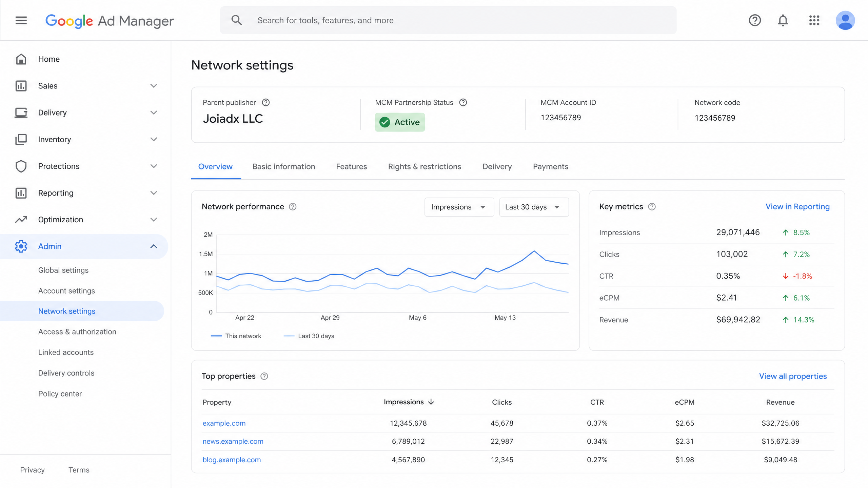The image size is (868, 488).
Task: Expand the Reporting menu chevron
Action: (154, 193)
